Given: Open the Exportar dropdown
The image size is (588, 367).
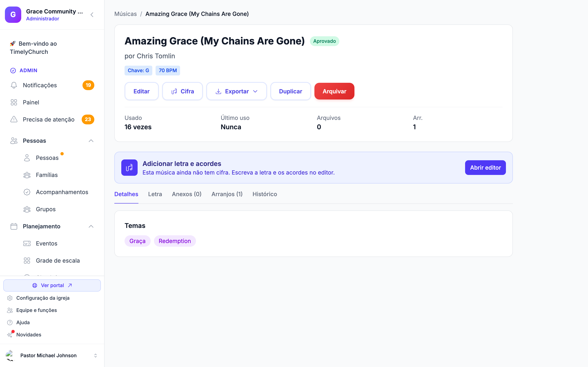Looking at the screenshot, I should tap(236, 91).
